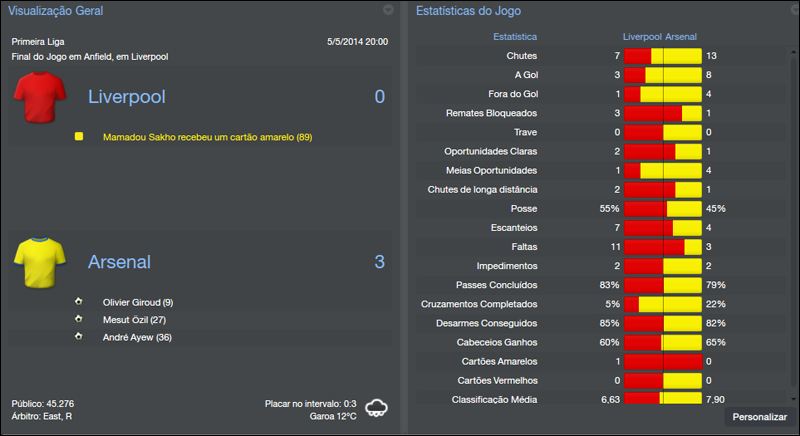Click the goal ball icon next to Mesut Özil

pyautogui.click(x=78, y=319)
